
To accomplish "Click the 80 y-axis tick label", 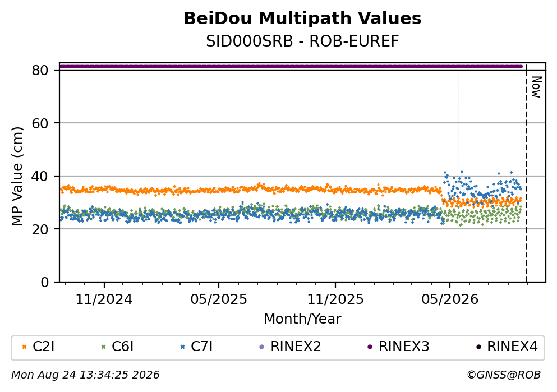I will pyautogui.click(x=40, y=70).
